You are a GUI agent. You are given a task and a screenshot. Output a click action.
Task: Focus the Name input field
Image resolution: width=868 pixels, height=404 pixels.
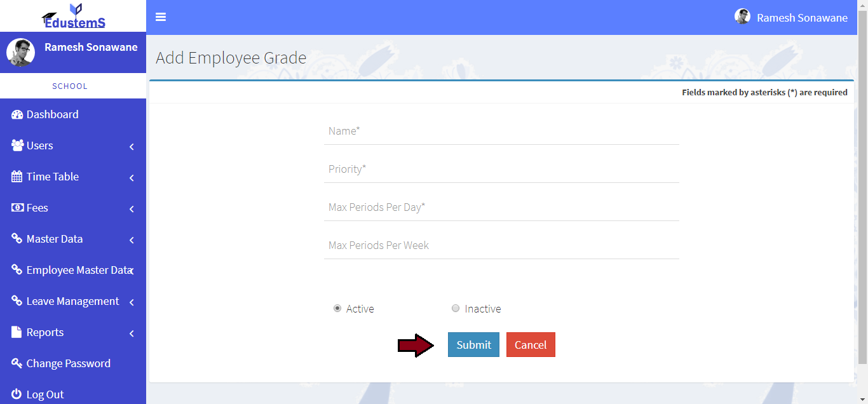(501, 131)
